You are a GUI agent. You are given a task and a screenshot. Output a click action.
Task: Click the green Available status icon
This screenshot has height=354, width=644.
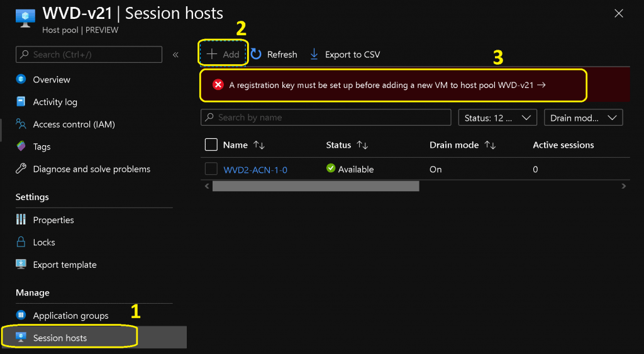331,168
